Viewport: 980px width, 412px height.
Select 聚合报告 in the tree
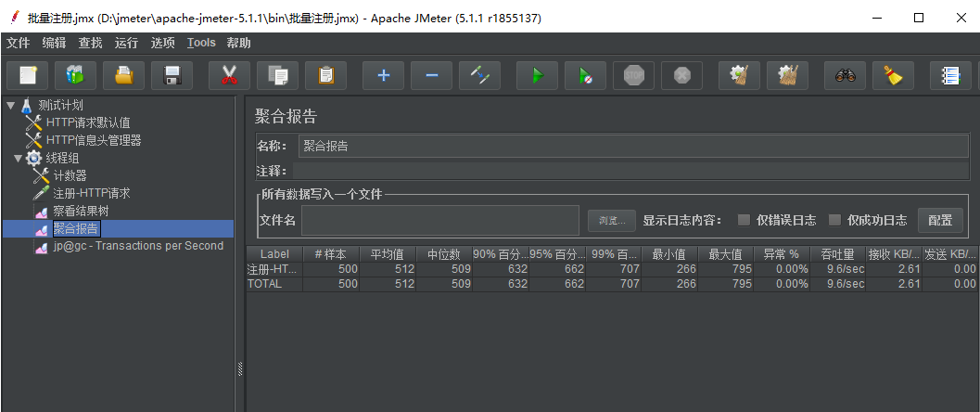76,228
